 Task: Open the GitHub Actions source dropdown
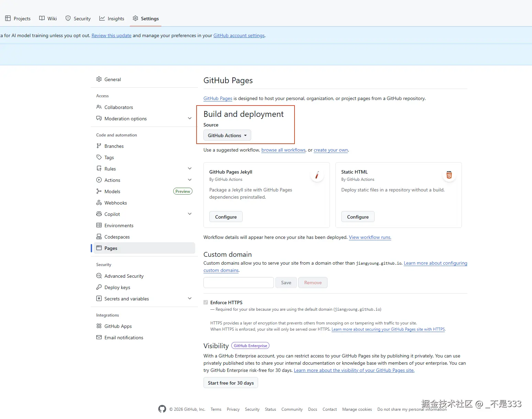point(227,135)
